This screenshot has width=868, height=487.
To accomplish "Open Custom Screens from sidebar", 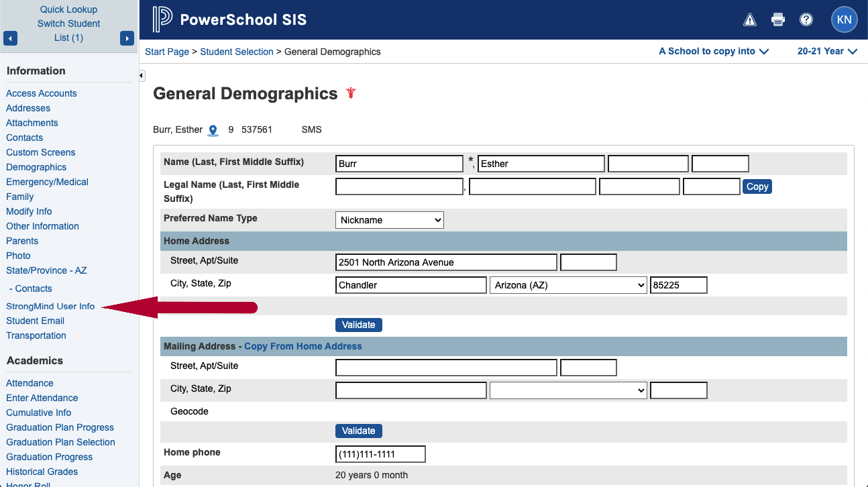I will [41, 152].
